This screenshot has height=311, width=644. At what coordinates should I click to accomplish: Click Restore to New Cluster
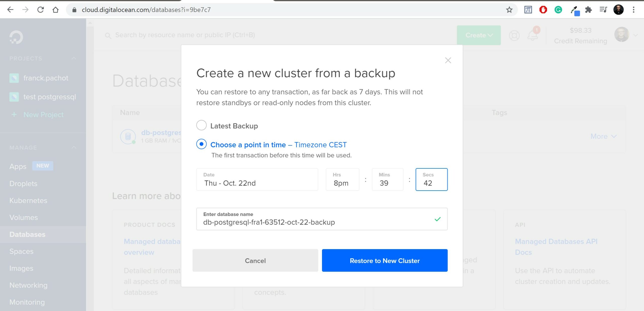pos(385,260)
